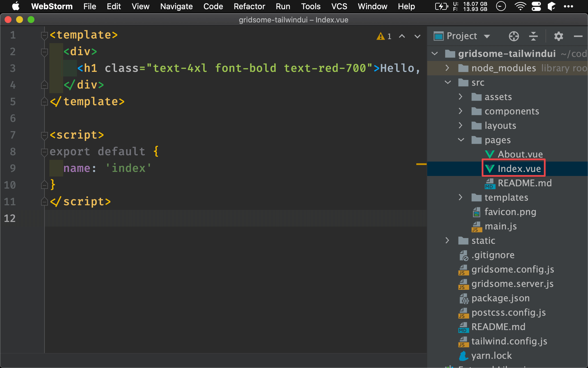Screen dimensions: 588x368
Task: Collapse the gridsome-tailwindui root folder
Action: (435, 53)
